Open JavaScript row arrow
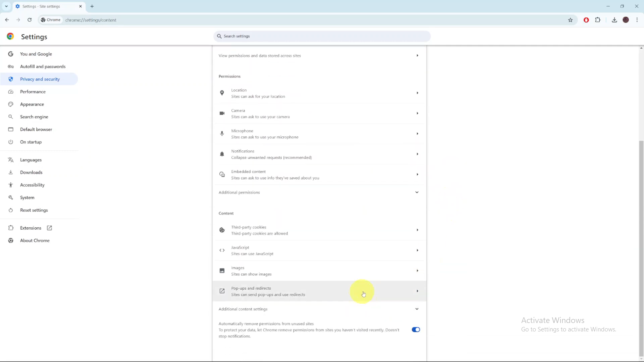 417,250
